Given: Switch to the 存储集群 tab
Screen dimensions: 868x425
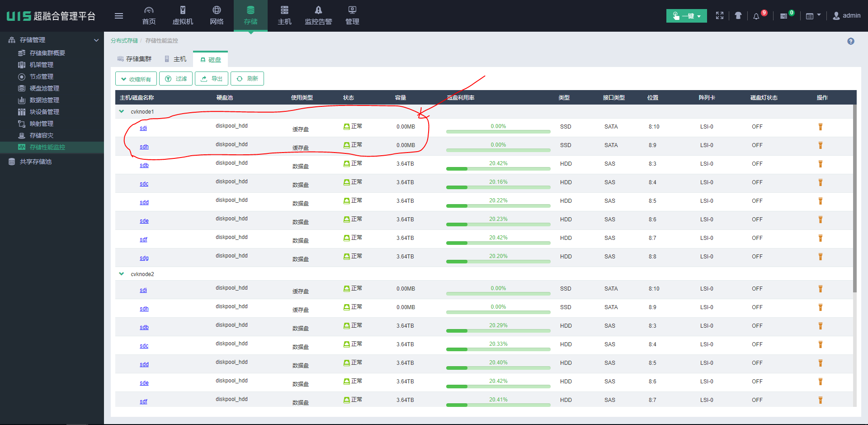Looking at the screenshot, I should point(134,59).
